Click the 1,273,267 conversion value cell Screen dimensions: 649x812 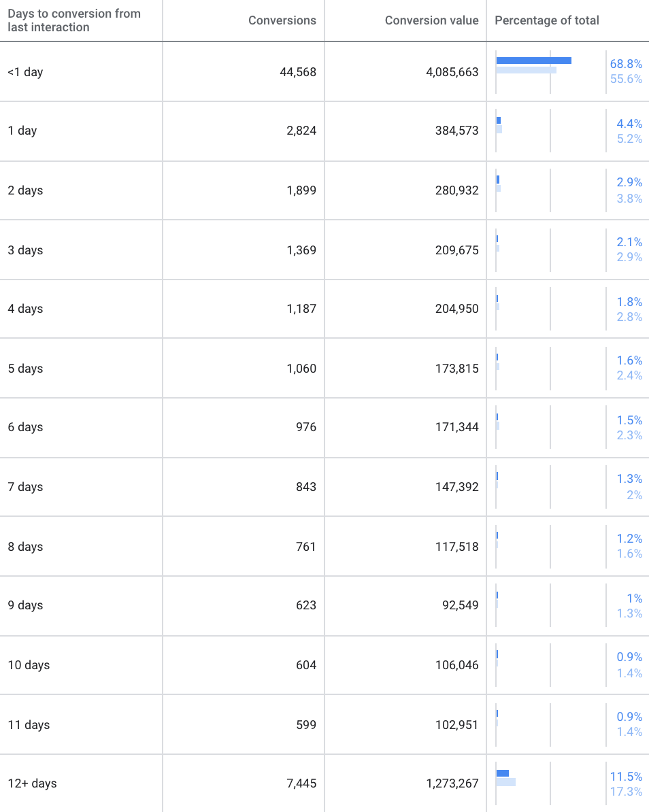coord(452,783)
